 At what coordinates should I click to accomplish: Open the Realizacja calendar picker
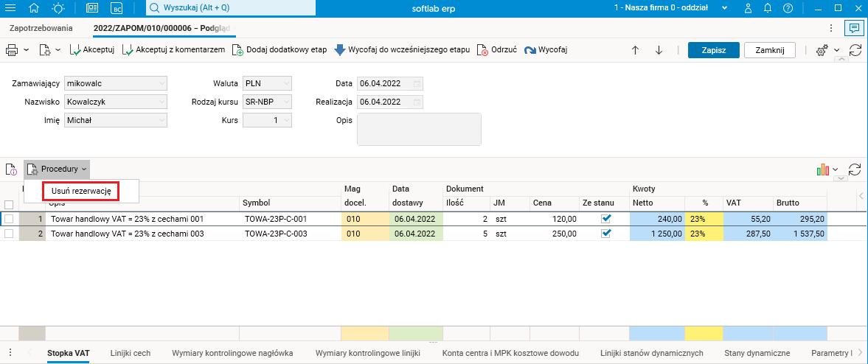coord(417,102)
